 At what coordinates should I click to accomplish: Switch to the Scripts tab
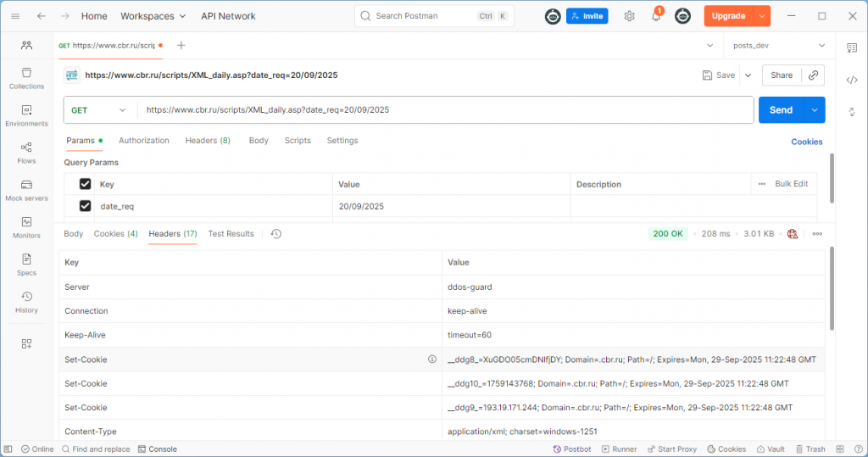click(298, 141)
